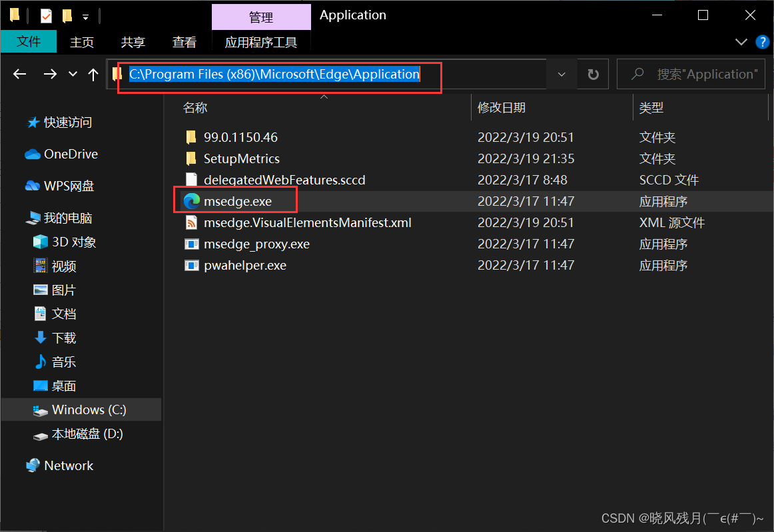Open the address bar history dropdown
The height and width of the screenshot is (532, 774).
pos(562,74)
